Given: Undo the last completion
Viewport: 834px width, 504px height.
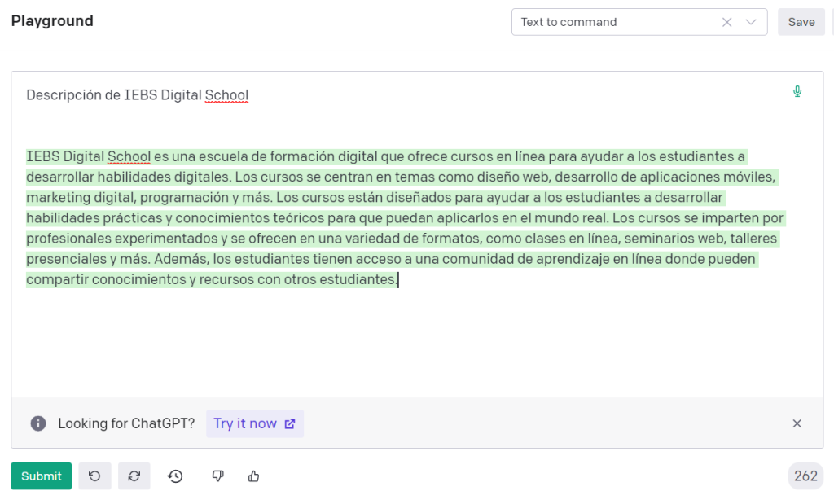Looking at the screenshot, I should (x=94, y=476).
